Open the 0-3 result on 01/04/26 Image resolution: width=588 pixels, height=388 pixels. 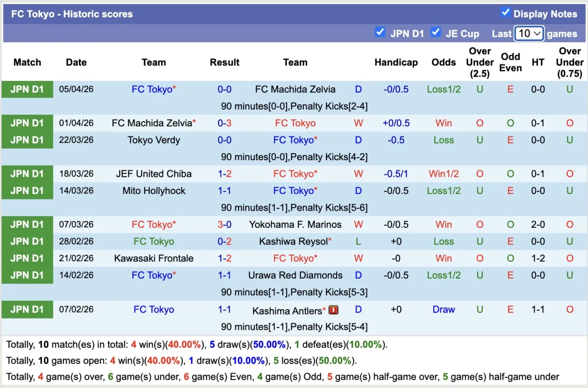[224, 123]
